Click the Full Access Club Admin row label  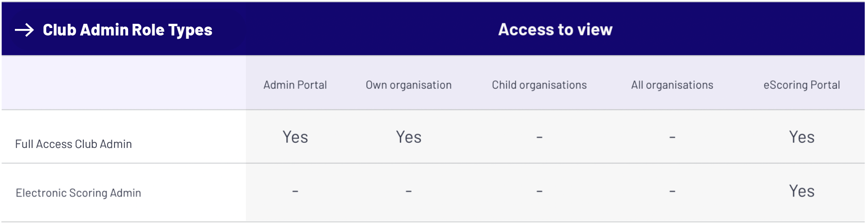(74, 144)
